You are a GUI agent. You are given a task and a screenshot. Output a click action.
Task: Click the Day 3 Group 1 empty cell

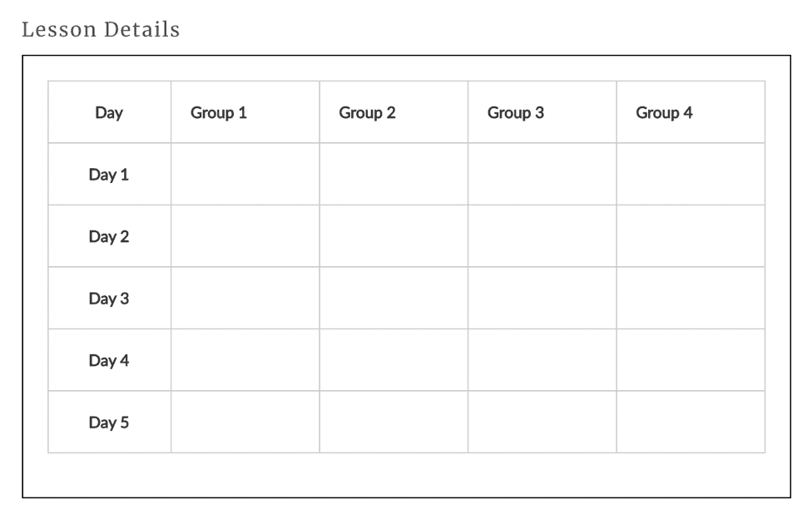tap(245, 299)
